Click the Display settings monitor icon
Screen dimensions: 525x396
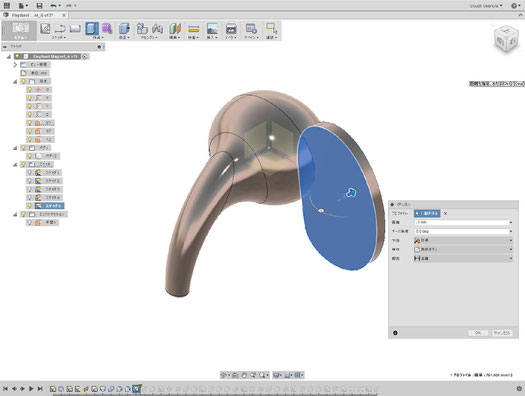coord(276,375)
